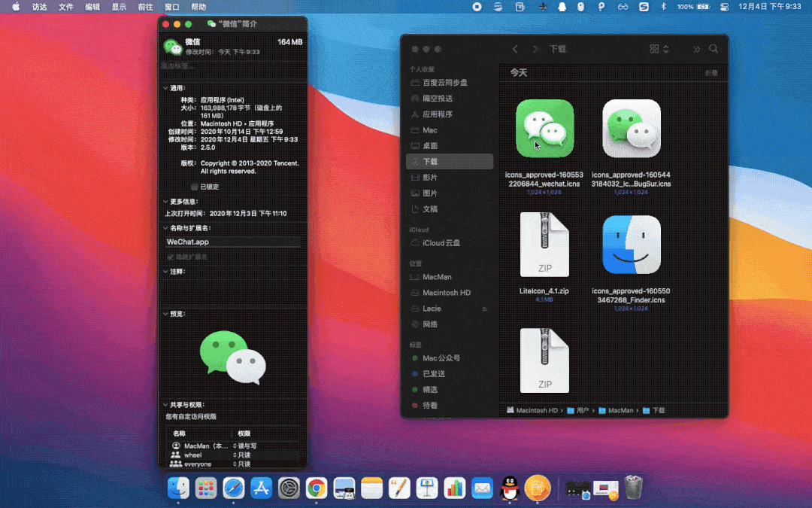Open 文稿 in Finder sidebar
Screen dimensions: 812x508
429,209
